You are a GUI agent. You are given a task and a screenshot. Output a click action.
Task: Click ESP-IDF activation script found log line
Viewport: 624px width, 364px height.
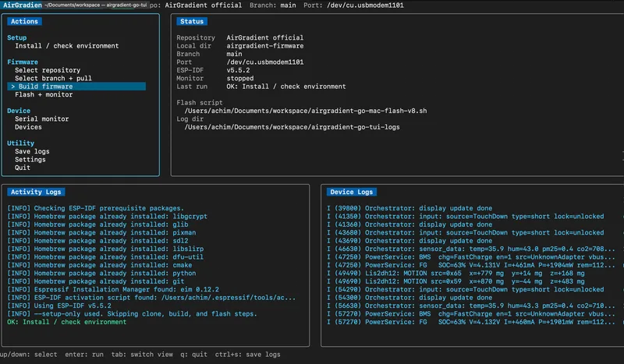click(x=151, y=298)
